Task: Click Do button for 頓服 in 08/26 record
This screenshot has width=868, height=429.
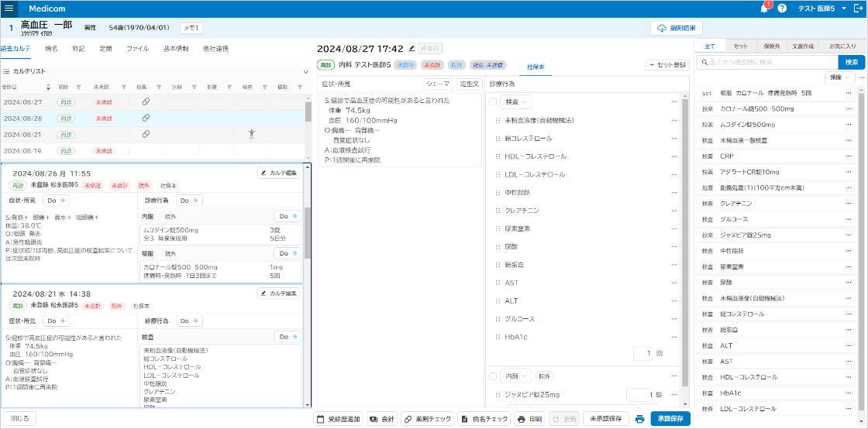Action: pos(288,253)
